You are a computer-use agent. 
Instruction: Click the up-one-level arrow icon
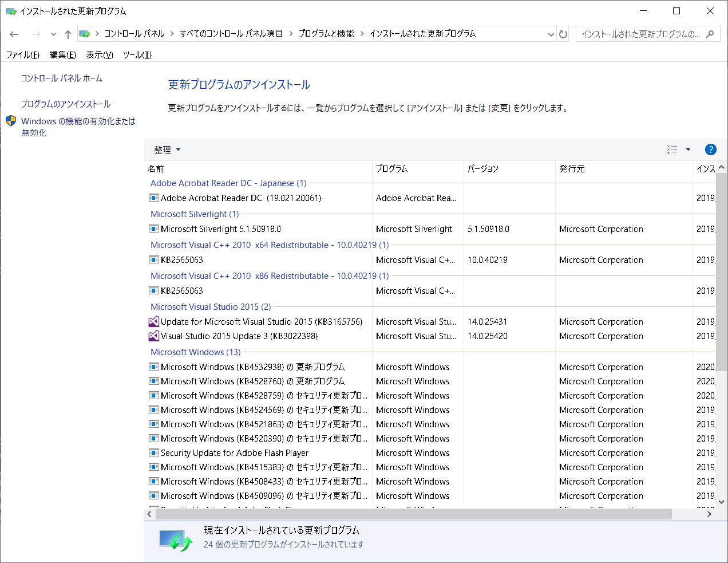[x=68, y=34]
